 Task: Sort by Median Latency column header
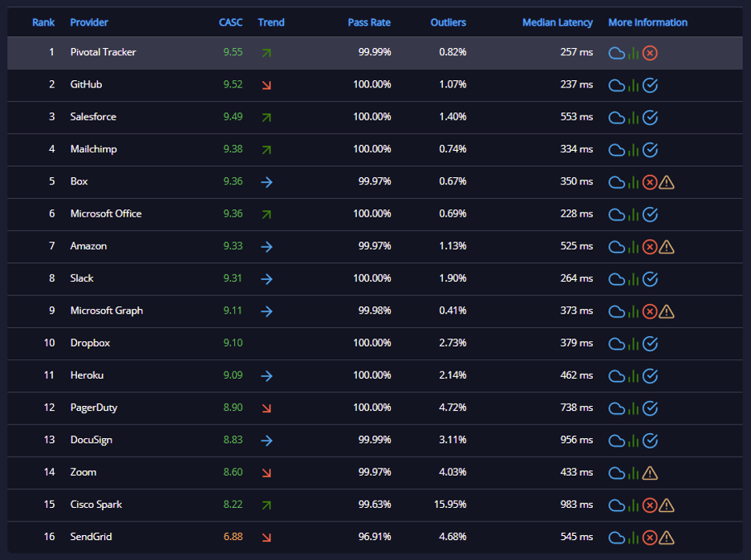click(558, 22)
